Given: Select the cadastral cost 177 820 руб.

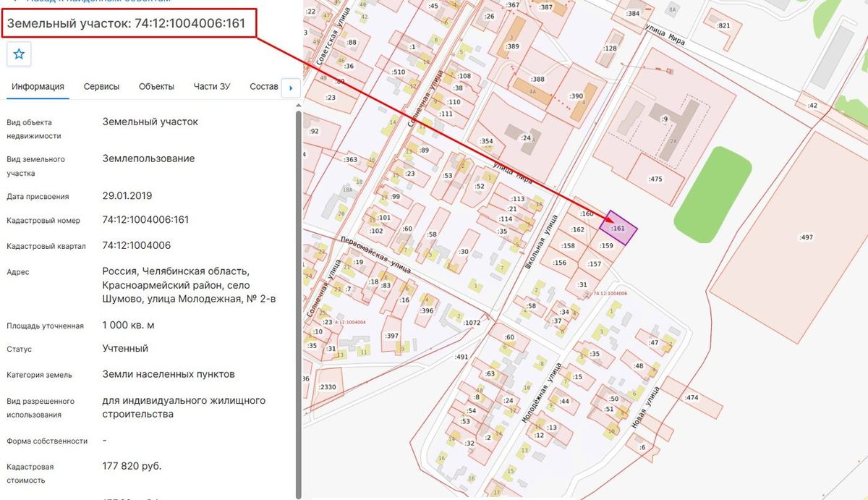Looking at the screenshot, I should [132, 466].
